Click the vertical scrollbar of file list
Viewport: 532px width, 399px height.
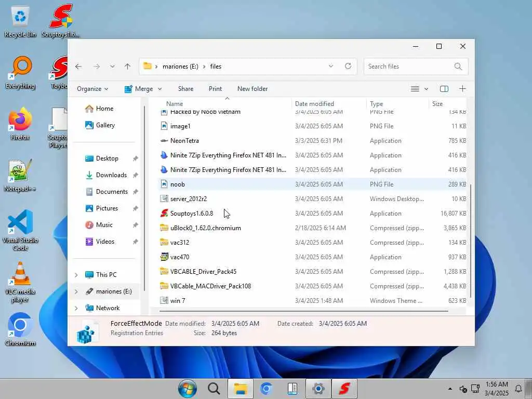(470, 241)
